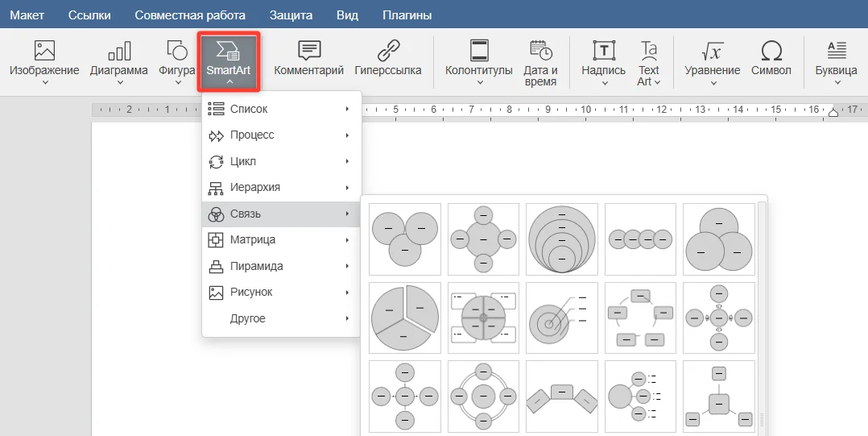Insert a Комментарий comment
The image size is (868, 436).
point(309,58)
